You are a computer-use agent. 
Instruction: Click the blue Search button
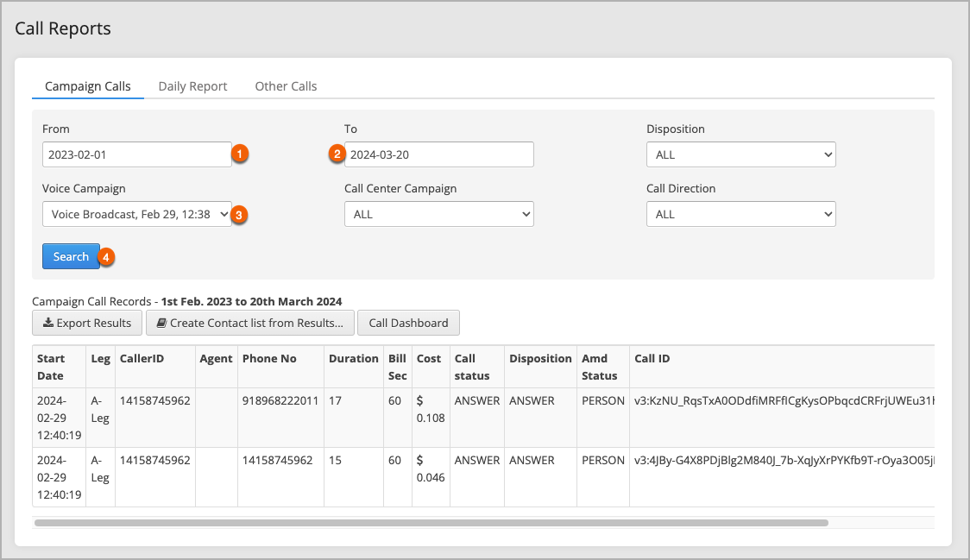coord(71,256)
